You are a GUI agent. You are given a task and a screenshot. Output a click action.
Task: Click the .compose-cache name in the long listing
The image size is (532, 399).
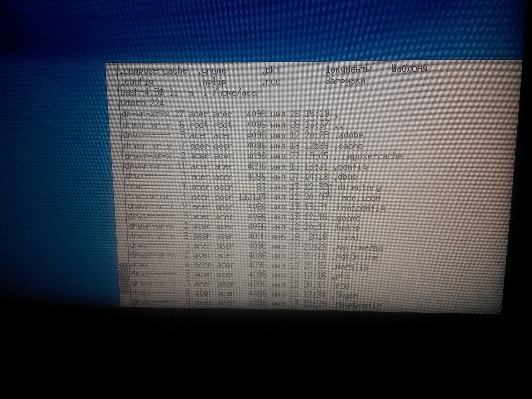(x=368, y=157)
